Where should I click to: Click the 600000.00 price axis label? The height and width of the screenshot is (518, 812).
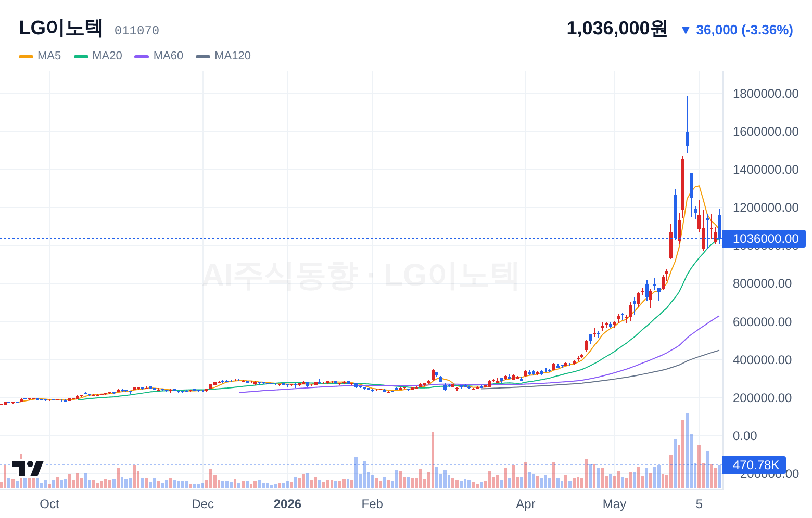click(x=762, y=322)
